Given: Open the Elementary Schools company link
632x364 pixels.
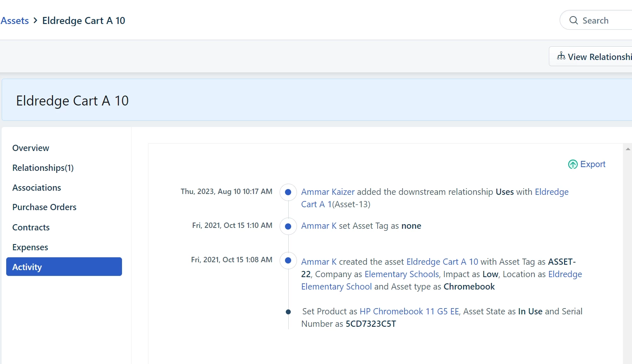Looking at the screenshot, I should [402, 274].
